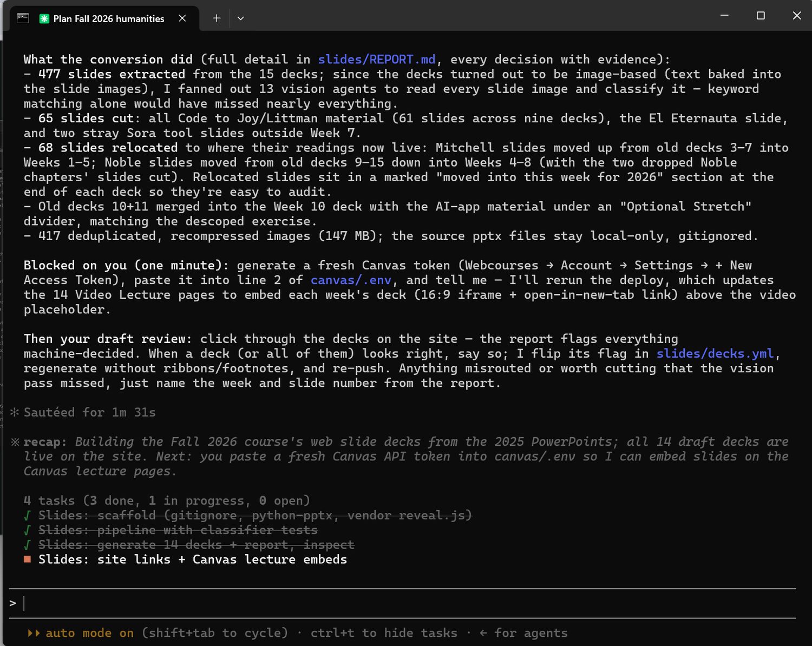This screenshot has width=812, height=646.
Task: Click the '← for agents' hint
Action: pos(523,633)
